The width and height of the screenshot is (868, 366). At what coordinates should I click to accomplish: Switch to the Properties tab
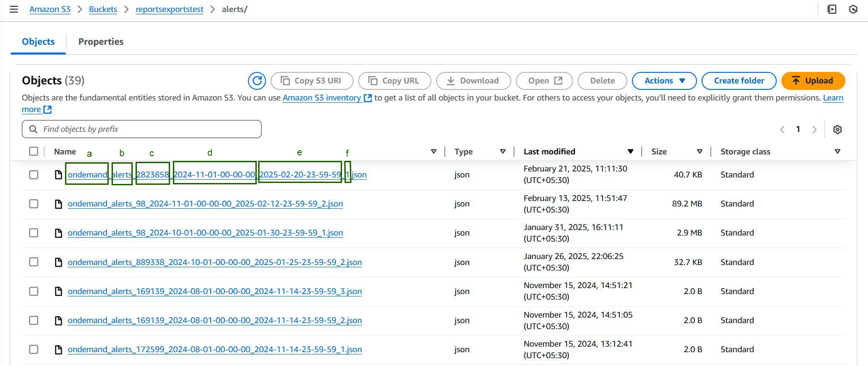(x=101, y=41)
